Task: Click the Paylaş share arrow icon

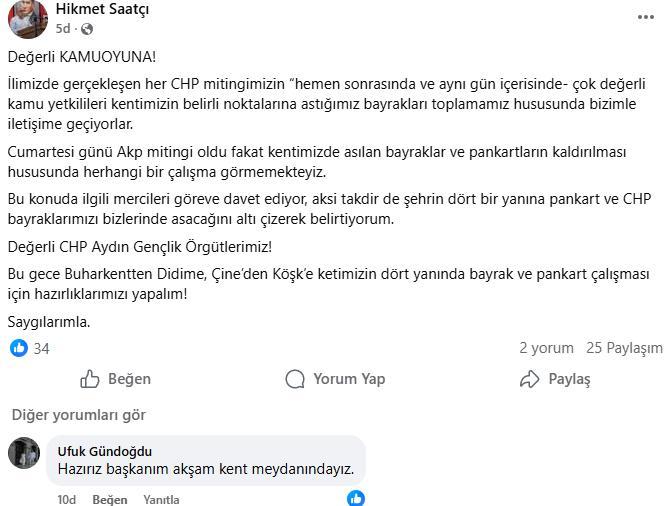Action: (x=529, y=379)
